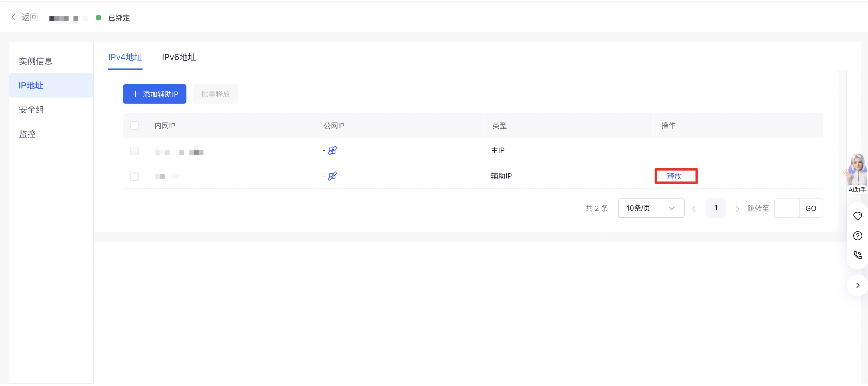The width and height of the screenshot is (868, 386).
Task: Click the 已绑定 status label
Action: pos(119,18)
